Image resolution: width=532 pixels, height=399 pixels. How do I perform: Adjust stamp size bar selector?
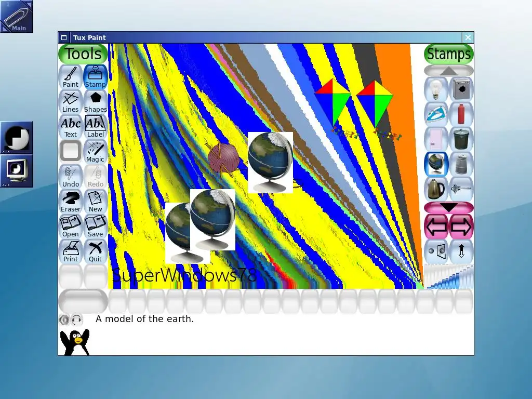[x=448, y=277]
